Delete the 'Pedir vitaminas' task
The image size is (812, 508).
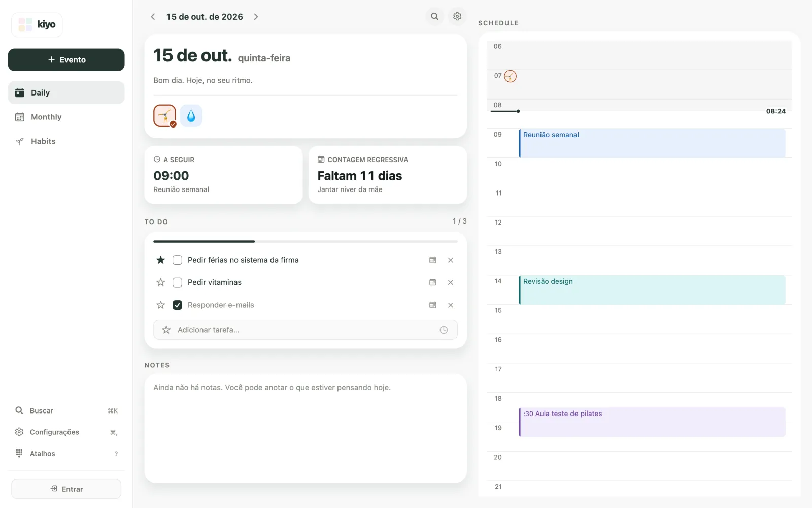(451, 282)
